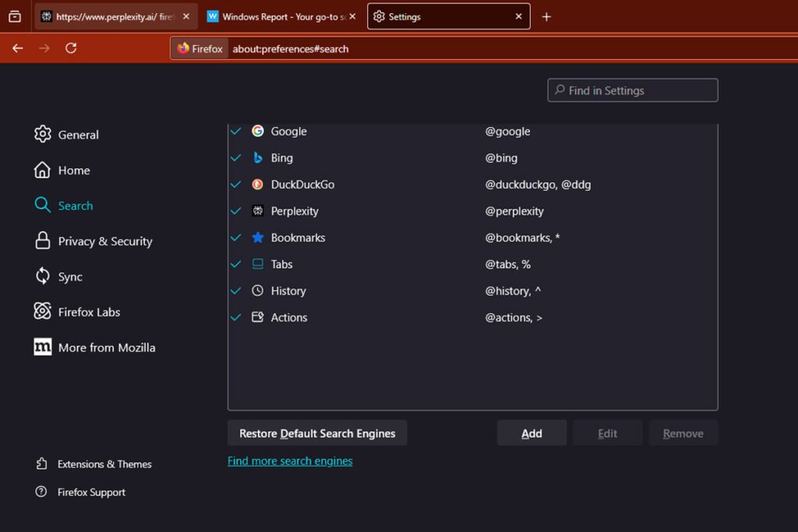Image resolution: width=798 pixels, height=532 pixels.
Task: Click the Tabs row icon
Action: tap(257, 264)
